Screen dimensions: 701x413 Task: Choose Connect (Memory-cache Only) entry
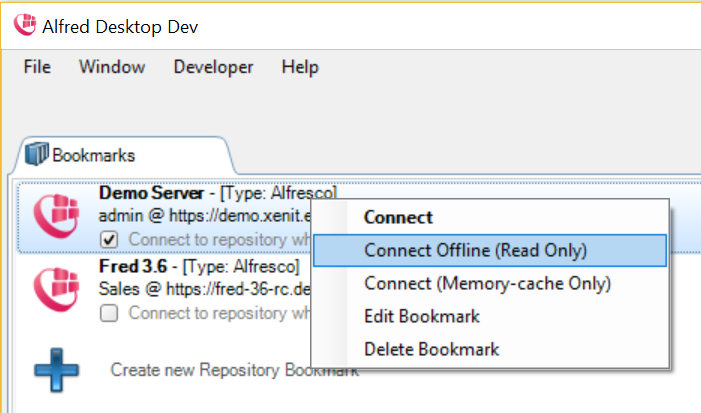(487, 283)
